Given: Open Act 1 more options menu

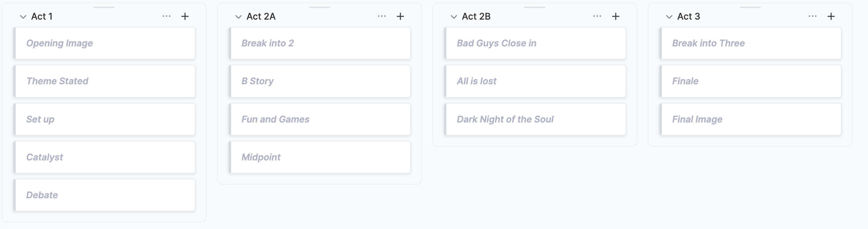Looking at the screenshot, I should point(166,16).
